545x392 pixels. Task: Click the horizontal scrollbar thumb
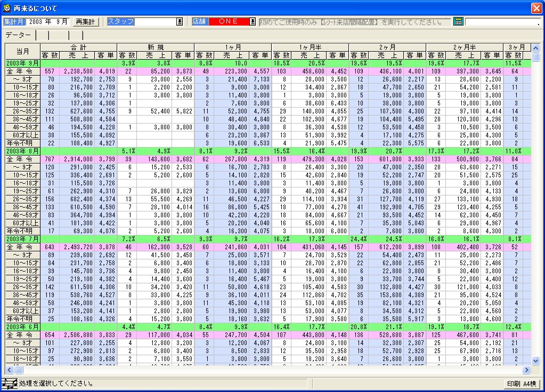19,370
